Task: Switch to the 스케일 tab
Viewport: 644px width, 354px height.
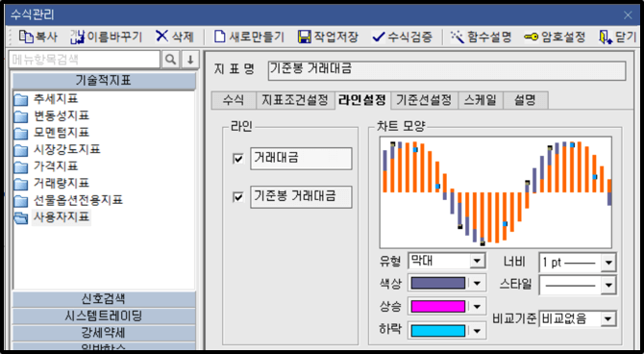Action: pos(481,100)
